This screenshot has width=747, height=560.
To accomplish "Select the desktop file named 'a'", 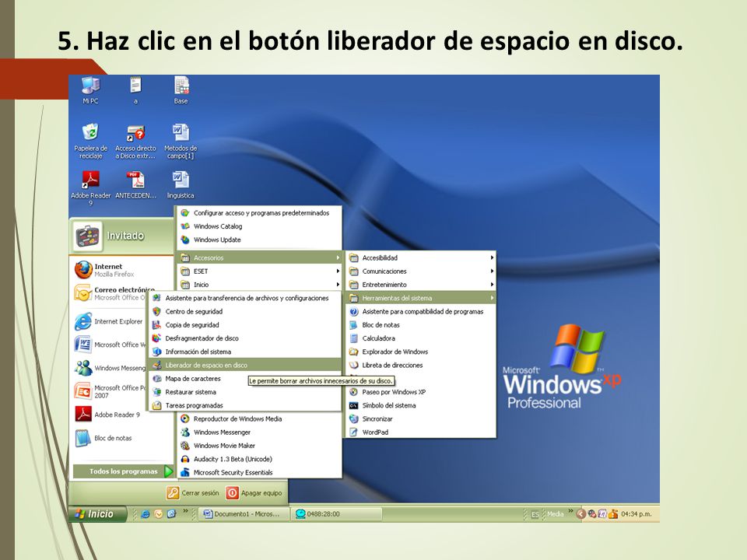I will 135,89.
